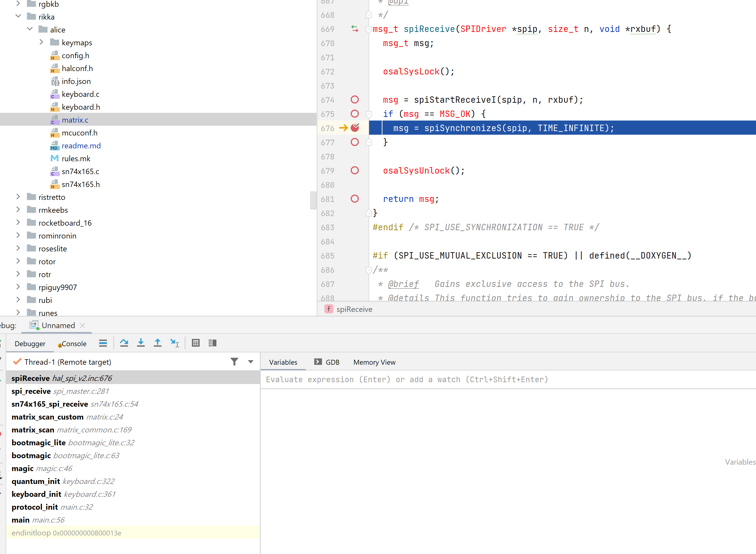The image size is (756, 554).
Task: Open the debugger options hamburger icon
Action: (103, 343)
